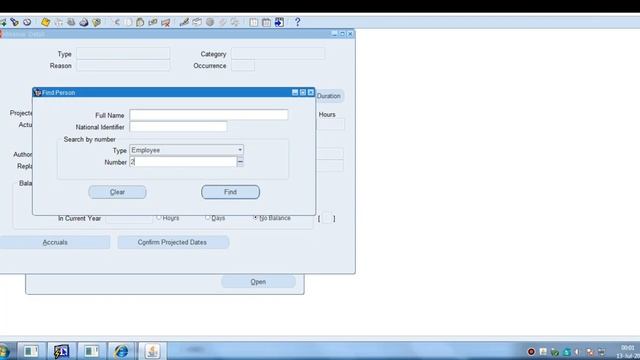640x360 pixels.
Task: Click the blue arrow toolbar icon
Action: (x=279, y=22)
